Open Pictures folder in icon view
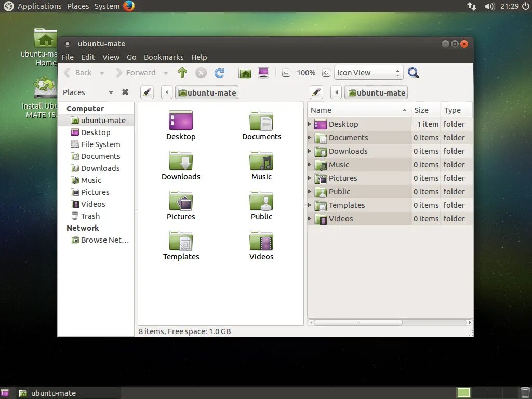The width and height of the screenshot is (532, 399). pyautogui.click(x=181, y=206)
